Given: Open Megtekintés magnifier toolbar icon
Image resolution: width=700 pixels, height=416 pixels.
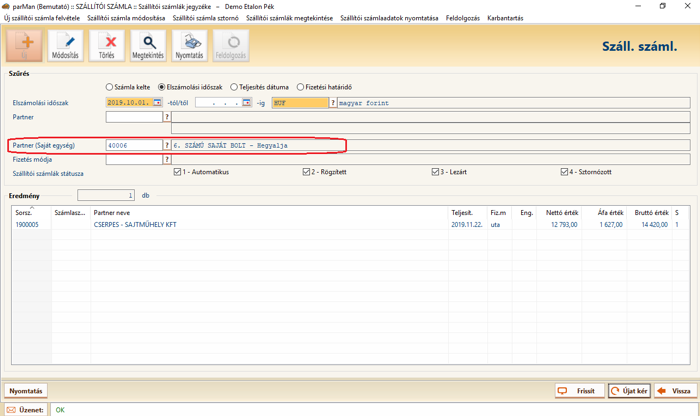Looking at the screenshot, I should click(x=148, y=46).
